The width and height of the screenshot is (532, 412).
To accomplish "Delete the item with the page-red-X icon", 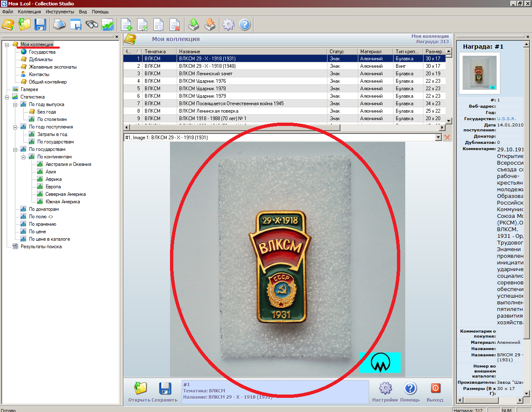I will pyautogui.click(x=175, y=25).
